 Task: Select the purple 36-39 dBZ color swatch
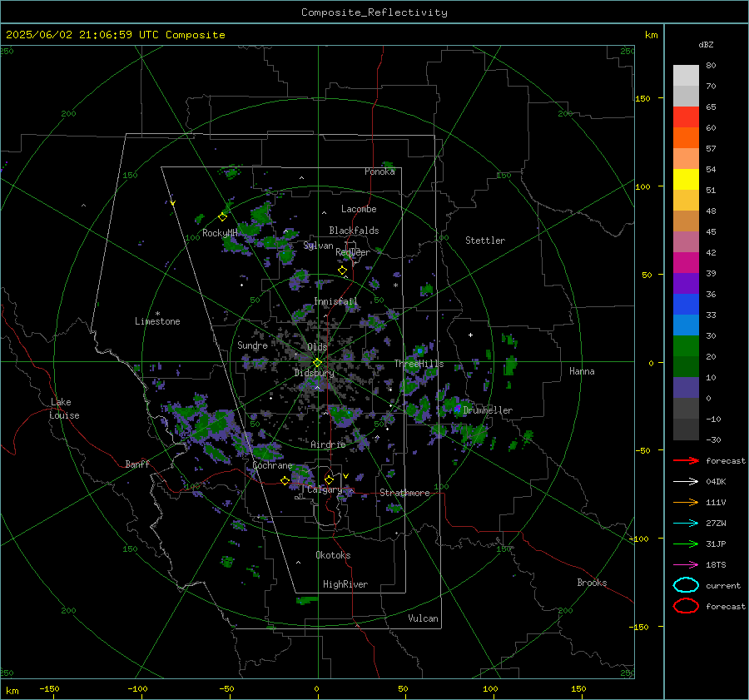[x=686, y=283]
